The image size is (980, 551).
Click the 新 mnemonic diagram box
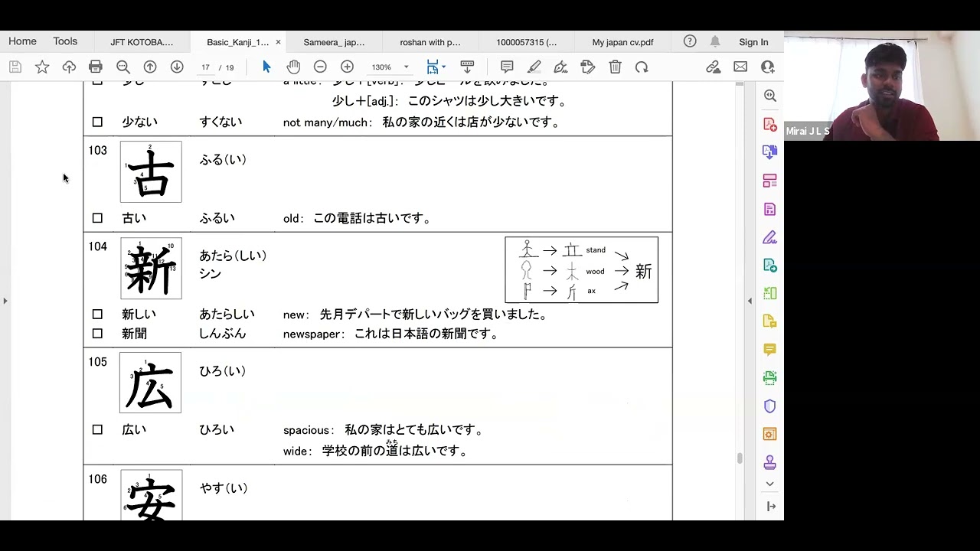click(581, 269)
